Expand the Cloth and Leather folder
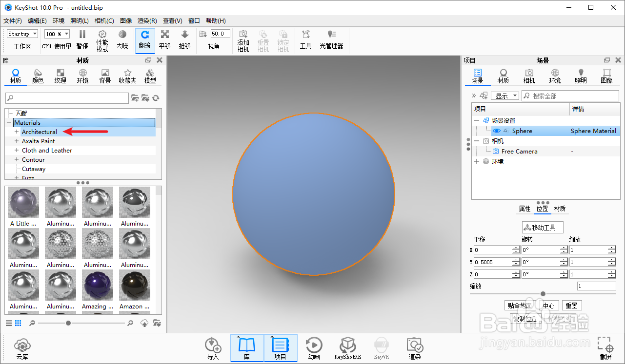Image resolution: width=625 pixels, height=364 pixels. pyautogui.click(x=17, y=151)
